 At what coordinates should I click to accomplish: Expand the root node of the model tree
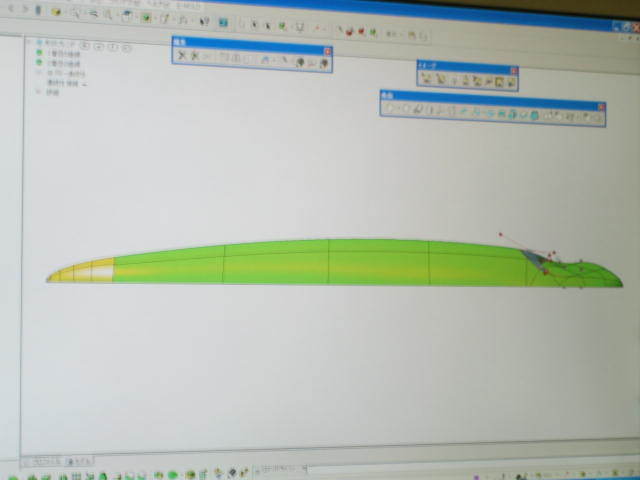coord(29,42)
